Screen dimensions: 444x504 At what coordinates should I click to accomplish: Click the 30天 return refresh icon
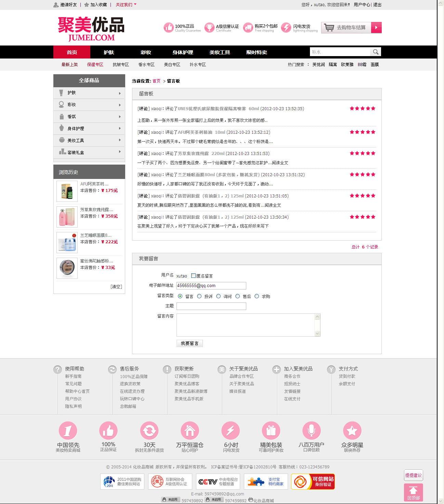click(x=149, y=430)
